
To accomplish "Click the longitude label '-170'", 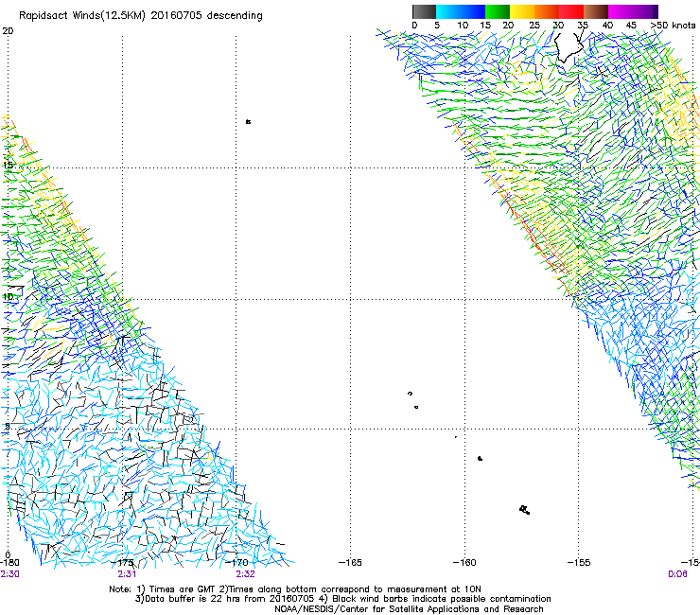I will (238, 562).
